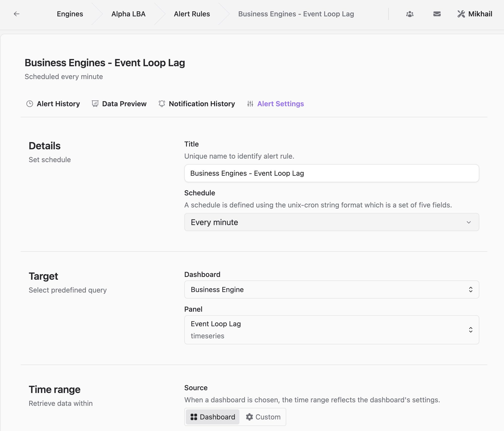Click 'Select predefined query' caption
This screenshot has width=504, height=431.
(x=68, y=290)
